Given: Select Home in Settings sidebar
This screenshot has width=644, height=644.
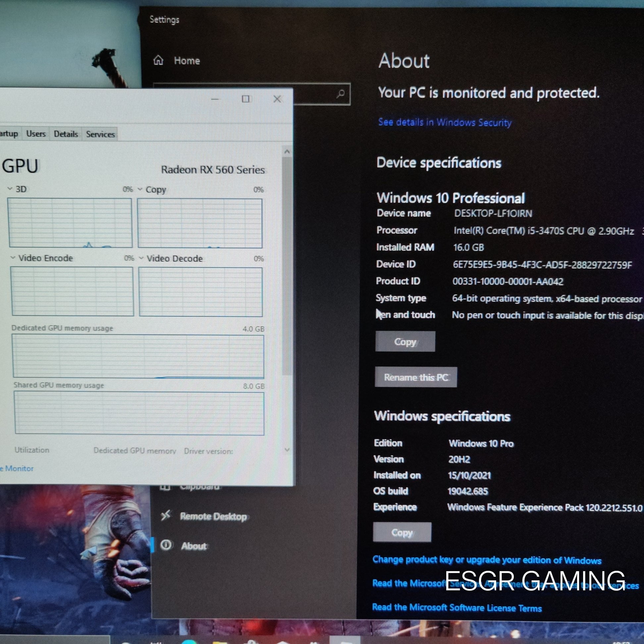Looking at the screenshot, I should 187,61.
